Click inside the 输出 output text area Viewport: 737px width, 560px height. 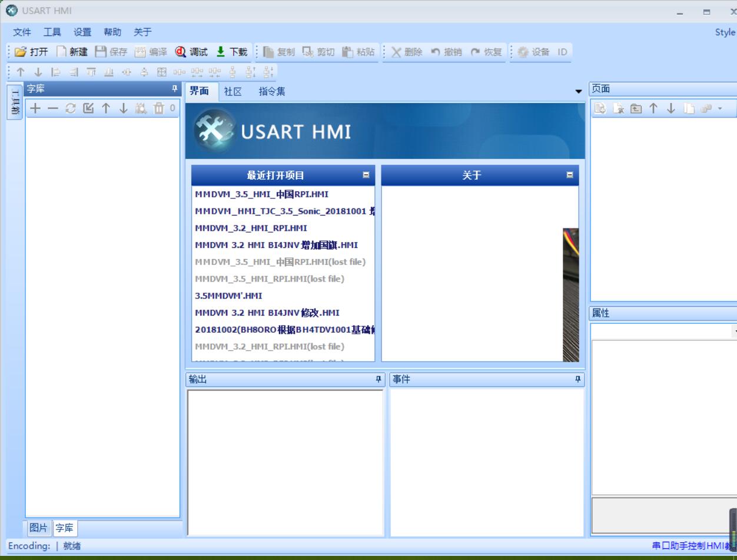(x=285, y=463)
